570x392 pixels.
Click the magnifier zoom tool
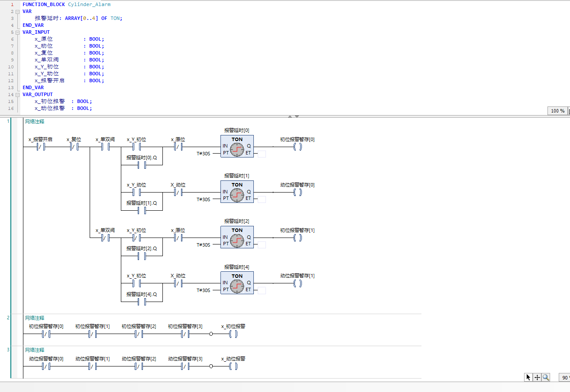pos(546,377)
